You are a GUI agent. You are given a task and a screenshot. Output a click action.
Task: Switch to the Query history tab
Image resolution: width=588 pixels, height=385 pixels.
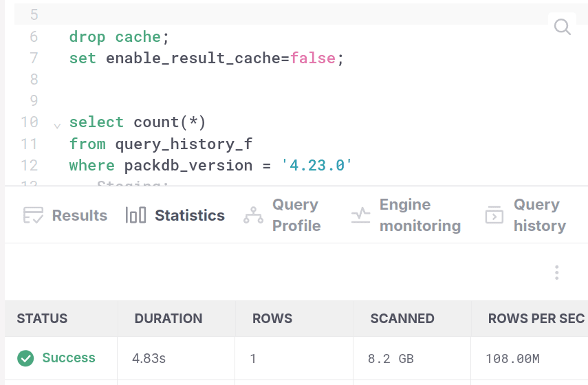pos(525,215)
